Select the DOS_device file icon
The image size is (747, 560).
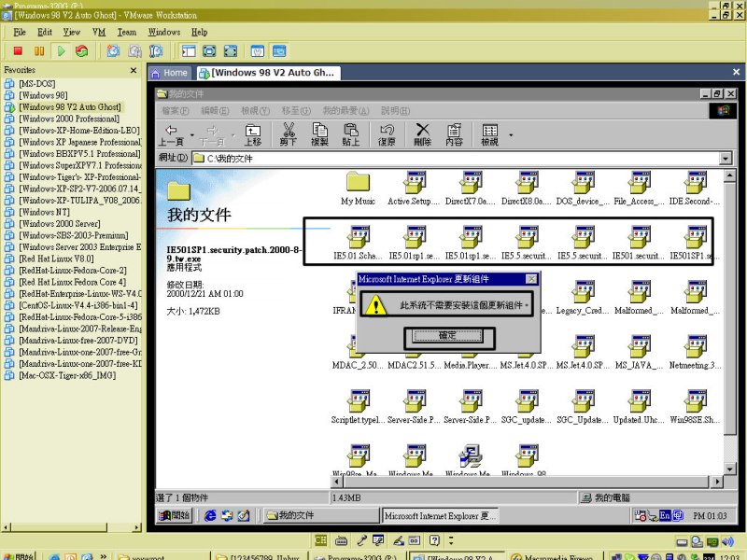pos(583,189)
